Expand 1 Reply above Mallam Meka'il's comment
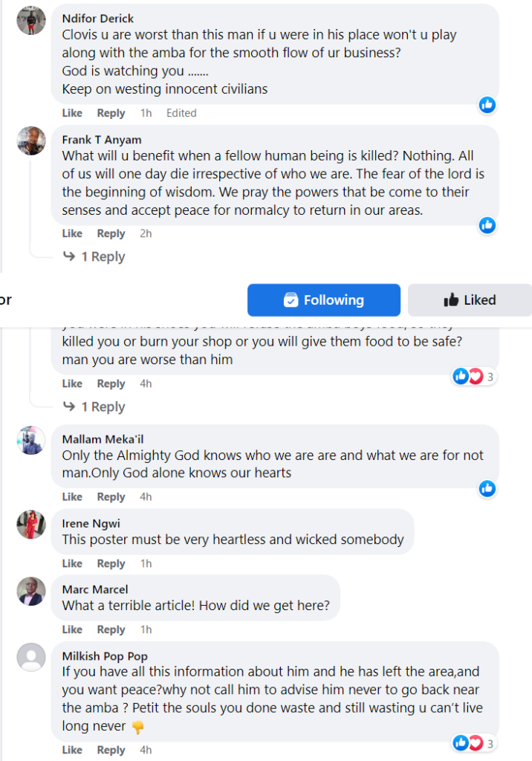This screenshot has width=532, height=761. [94, 407]
